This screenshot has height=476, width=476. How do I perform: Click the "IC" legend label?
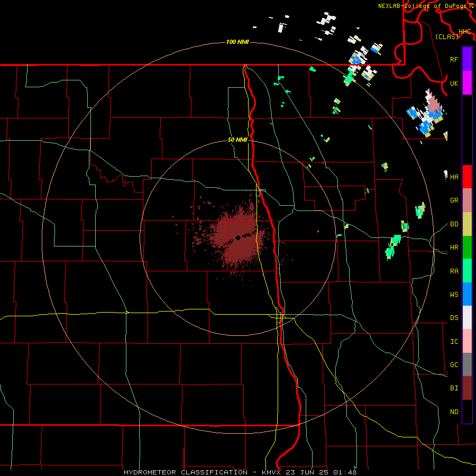click(x=454, y=342)
